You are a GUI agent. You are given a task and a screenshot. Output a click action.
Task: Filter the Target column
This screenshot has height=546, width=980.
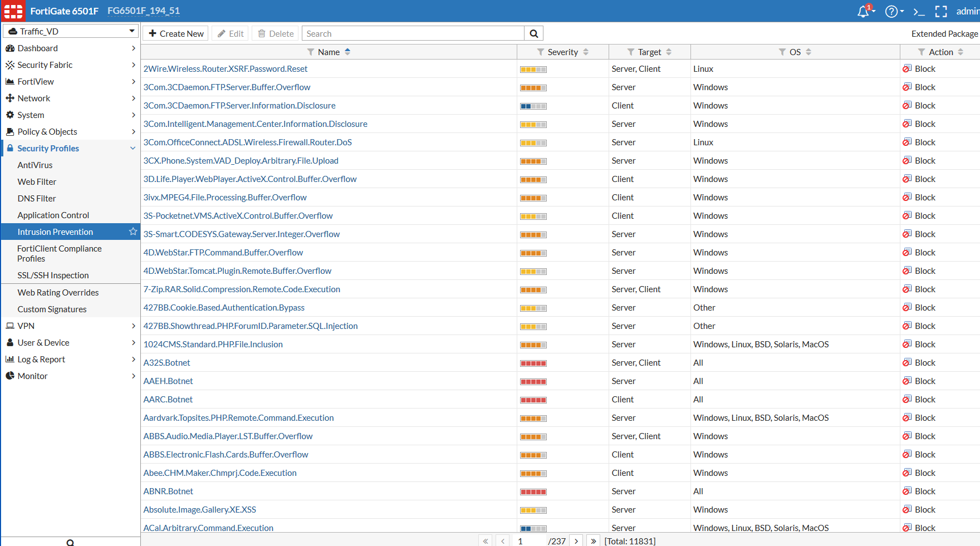tap(631, 52)
